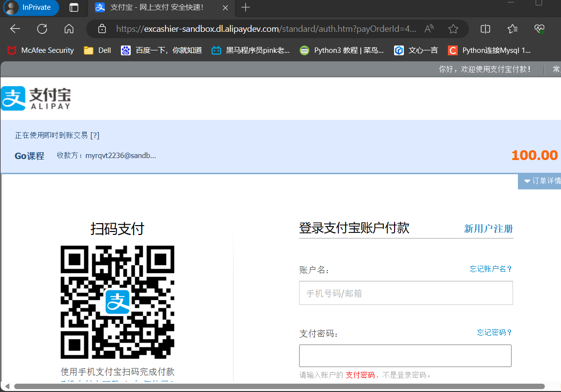Open the Favorites list icon

(513, 28)
